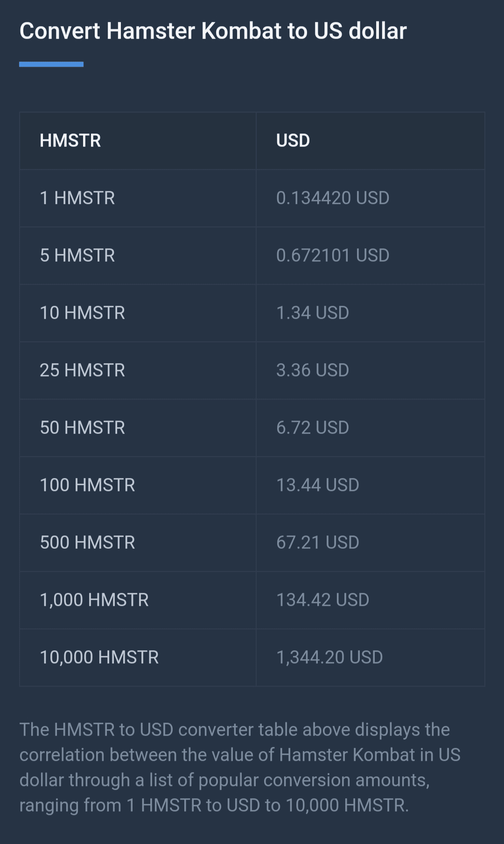The height and width of the screenshot is (844, 504).
Task: Select the HMSTR column header
Action: click(x=70, y=141)
